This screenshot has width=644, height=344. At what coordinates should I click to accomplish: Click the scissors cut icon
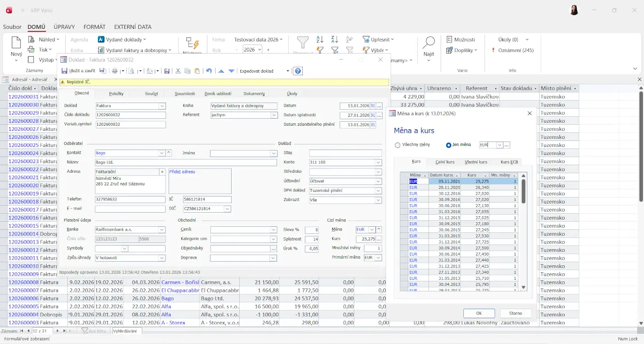point(178,71)
